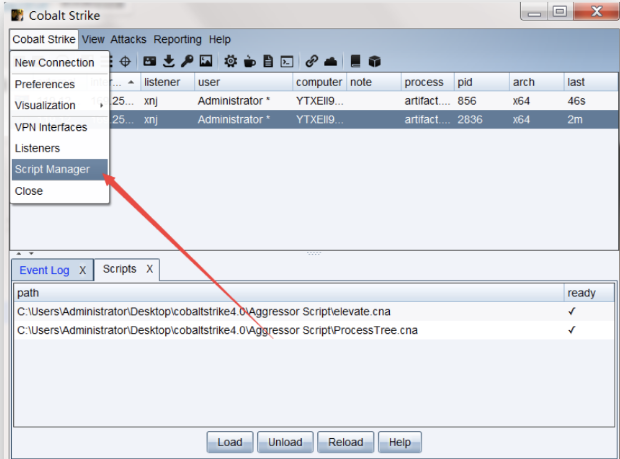This screenshot has width=620, height=459.
Task: Sort by the computer column header
Action: [319, 82]
